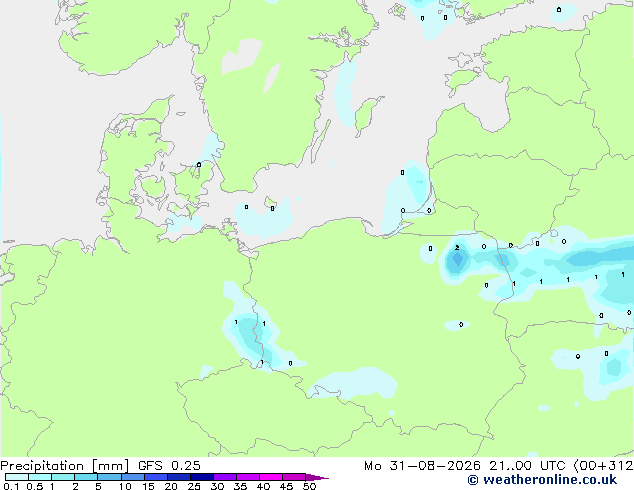634x490 pixels.
Task: Pick the 40–45 mm magenta legend swatch
Action: [271, 477]
